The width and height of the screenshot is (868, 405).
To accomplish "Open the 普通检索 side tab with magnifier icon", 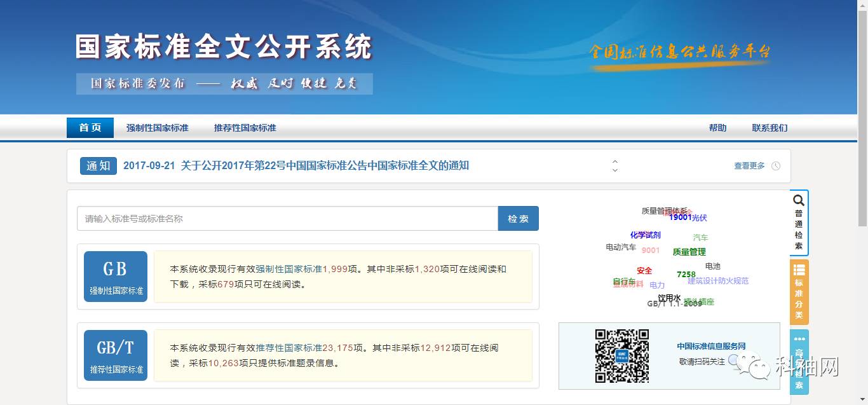I will click(799, 223).
